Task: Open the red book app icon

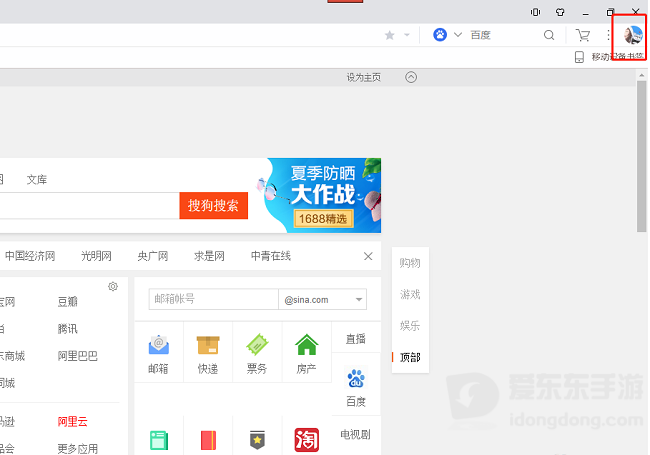Action: (208, 440)
